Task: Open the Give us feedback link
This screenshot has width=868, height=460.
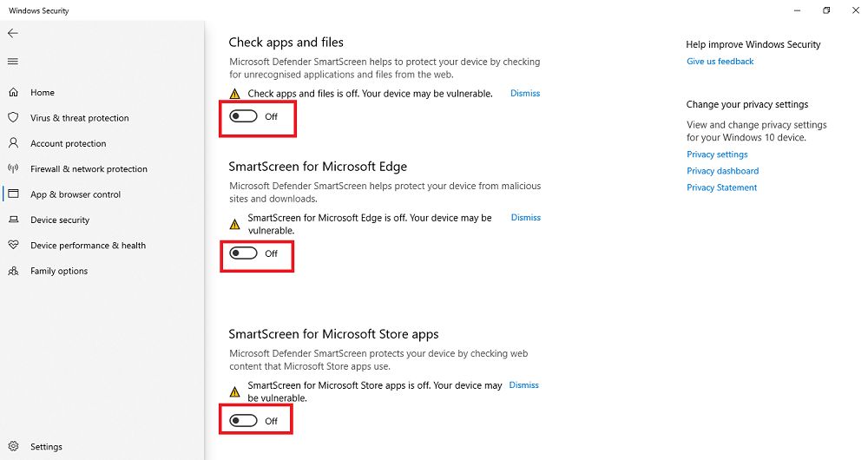Action: pos(720,62)
